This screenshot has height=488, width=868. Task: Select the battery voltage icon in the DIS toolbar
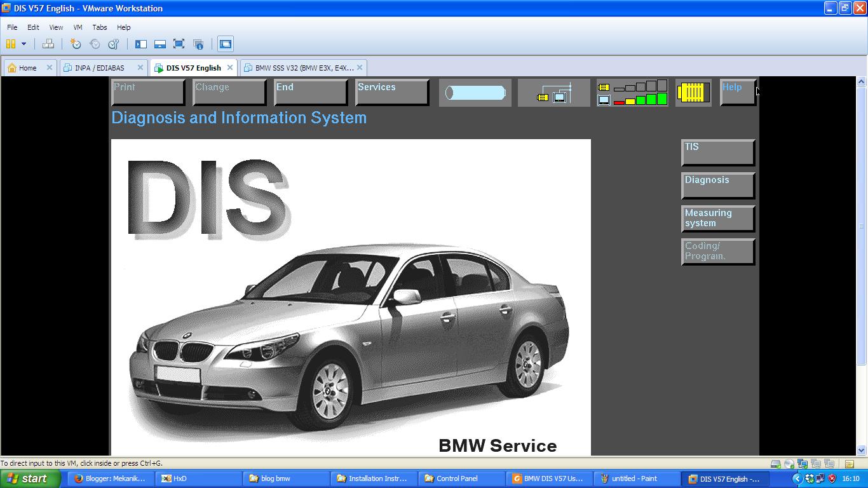point(475,92)
